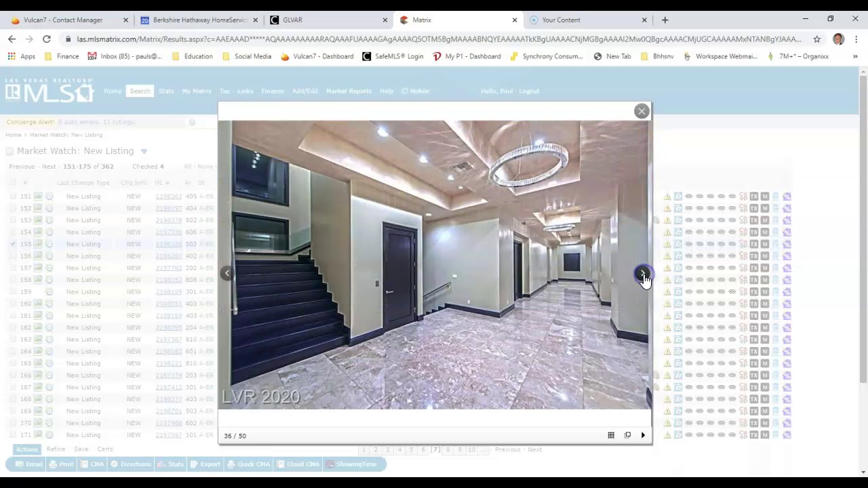Viewport: 868px width, 488px height.
Task: Click the ShowingTime button
Action: click(351, 464)
